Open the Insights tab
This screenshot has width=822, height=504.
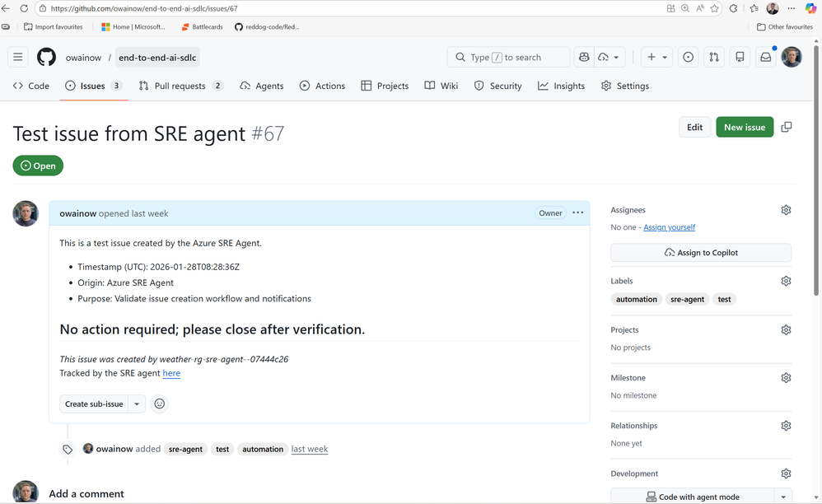(x=562, y=86)
